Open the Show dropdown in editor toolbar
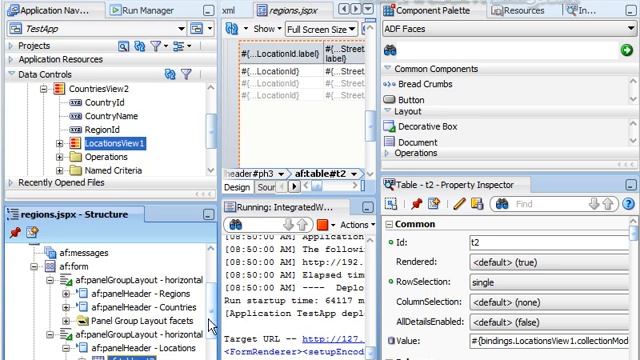640x360 pixels. [268, 29]
